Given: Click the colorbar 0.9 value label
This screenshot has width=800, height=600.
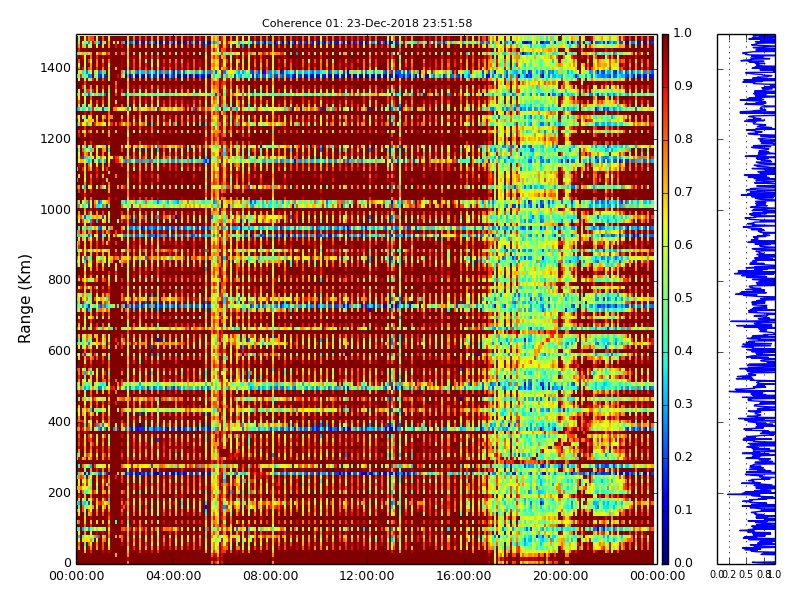Looking at the screenshot, I should click(x=683, y=86).
